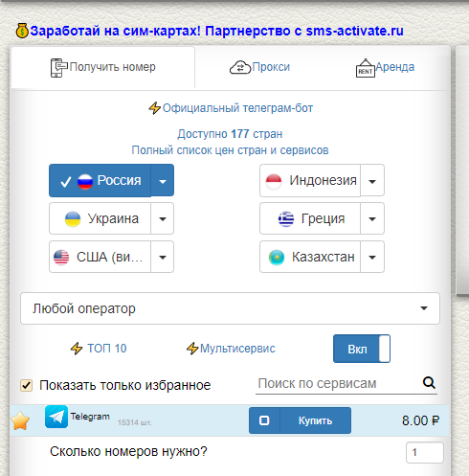This screenshot has height=476, width=469.
Task: Open Официальный телеграм-бот link
Action: (x=237, y=108)
